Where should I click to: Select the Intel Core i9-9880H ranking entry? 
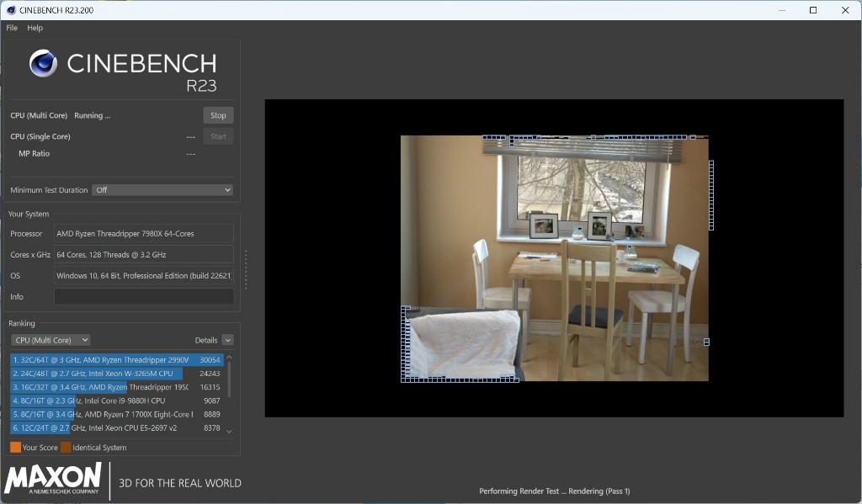(109, 401)
